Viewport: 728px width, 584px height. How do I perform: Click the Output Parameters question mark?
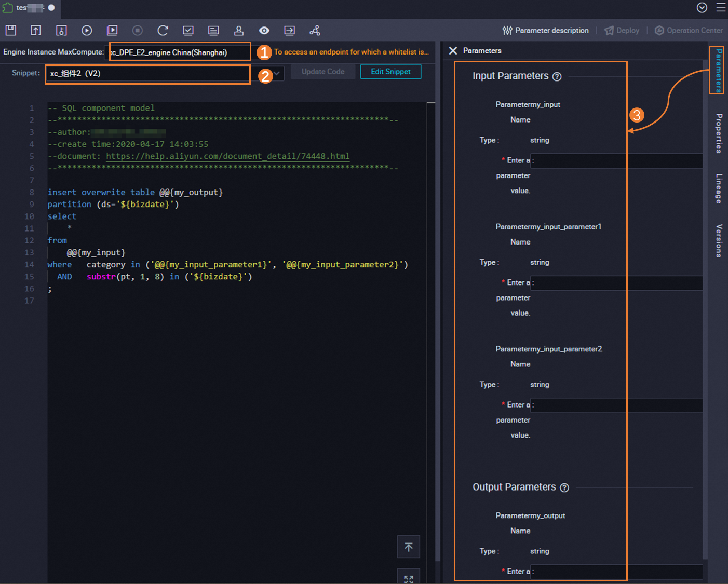(x=564, y=487)
